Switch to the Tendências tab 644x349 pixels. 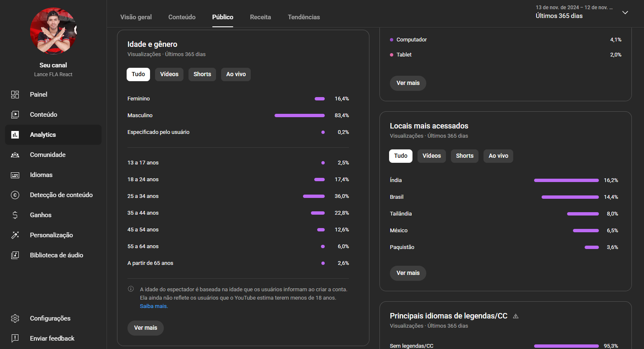click(304, 17)
